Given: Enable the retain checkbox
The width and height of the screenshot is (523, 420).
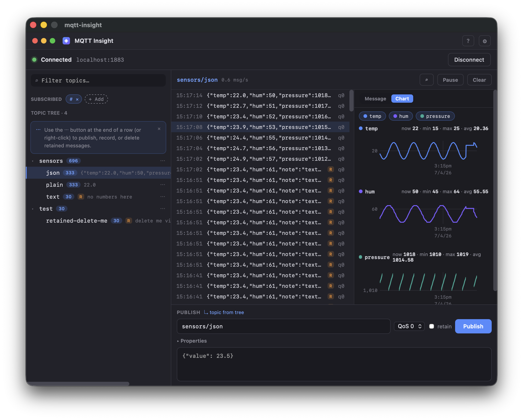Looking at the screenshot, I should click(x=432, y=326).
